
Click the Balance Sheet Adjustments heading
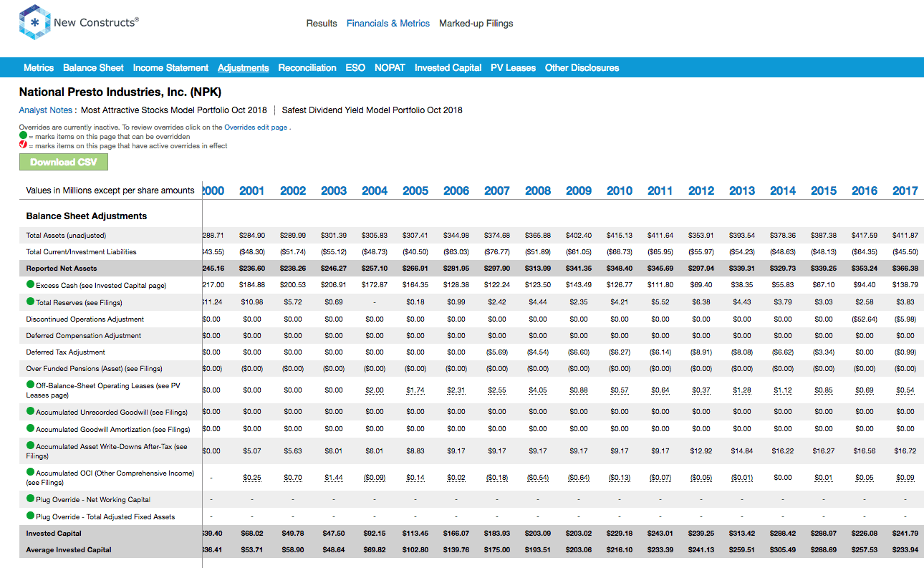click(87, 216)
